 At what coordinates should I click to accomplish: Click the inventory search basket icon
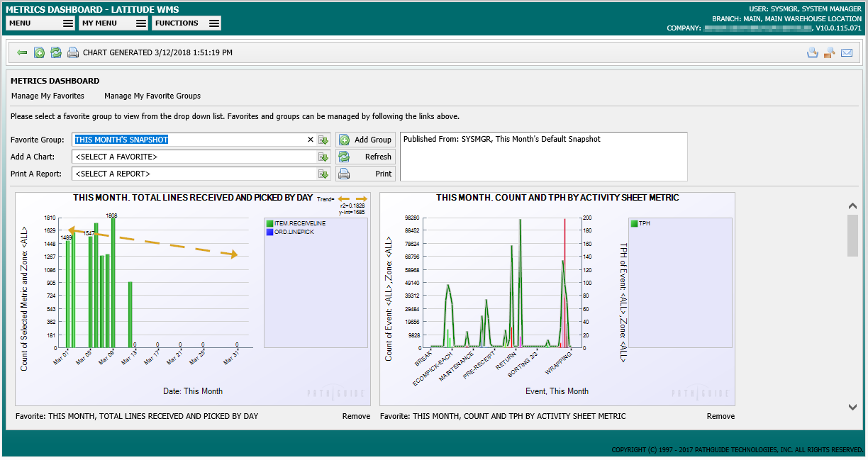[813, 52]
